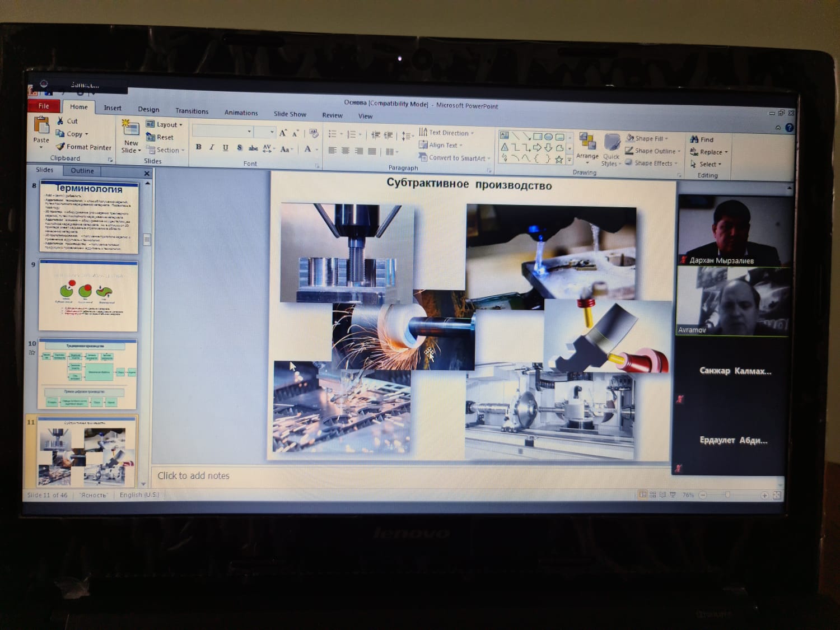Click Convert to SmartArt
The image size is (840, 630).
click(455, 158)
